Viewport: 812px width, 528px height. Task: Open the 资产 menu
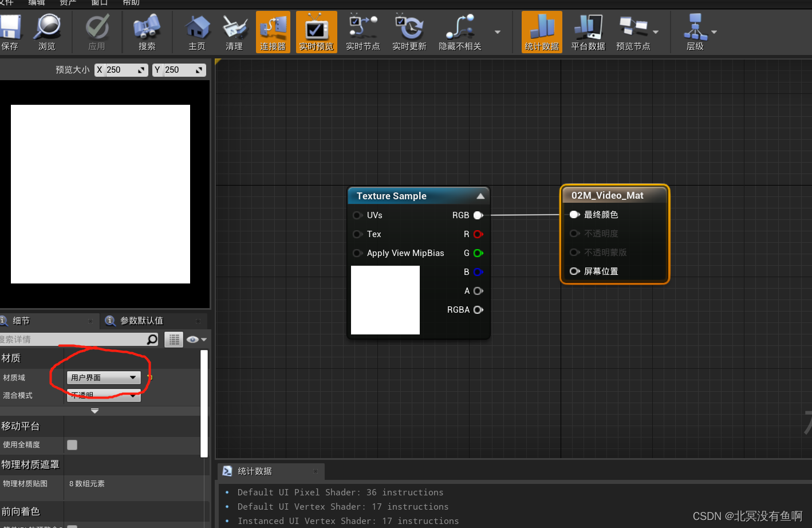(x=68, y=3)
